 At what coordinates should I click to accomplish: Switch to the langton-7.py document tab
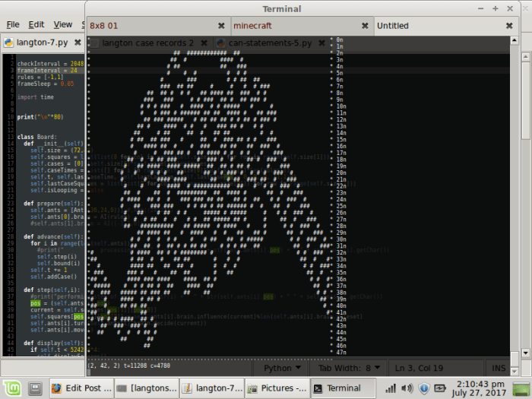[36, 43]
